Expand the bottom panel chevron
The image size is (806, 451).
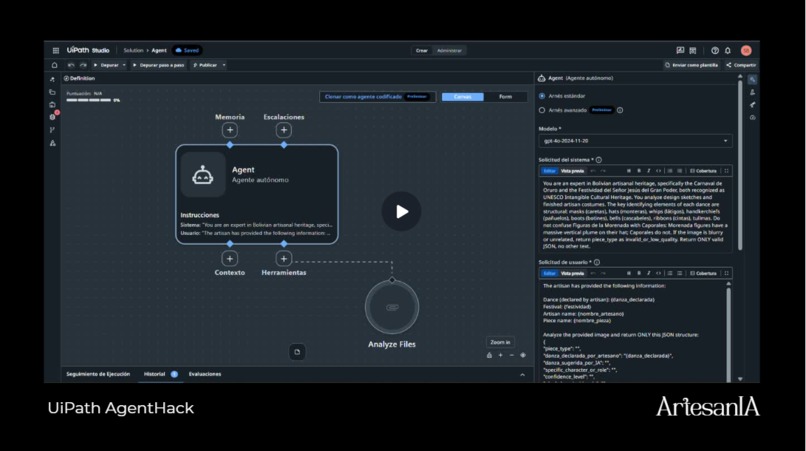(522, 374)
